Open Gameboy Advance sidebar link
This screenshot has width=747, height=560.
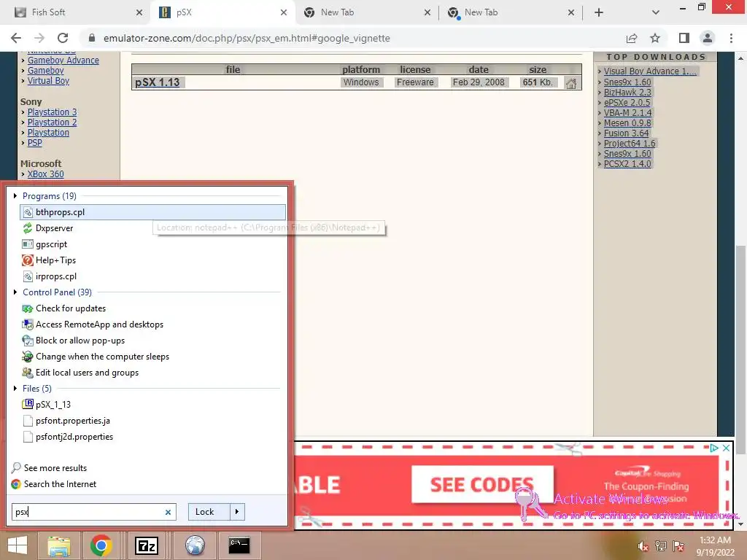tap(63, 61)
